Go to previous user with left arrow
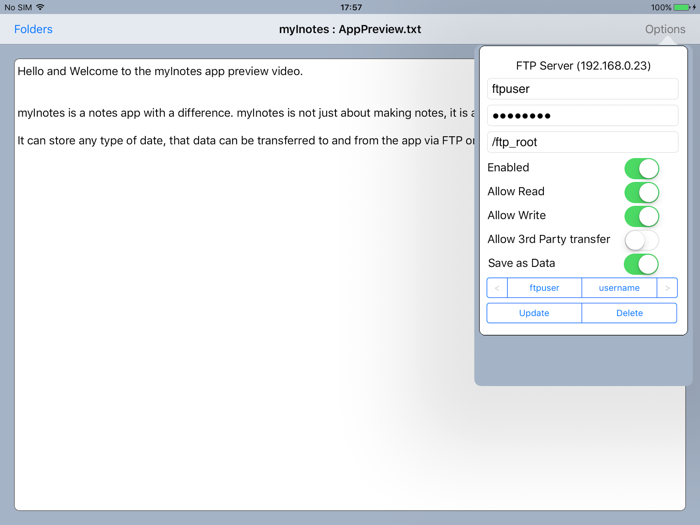700x525 pixels. [497, 288]
